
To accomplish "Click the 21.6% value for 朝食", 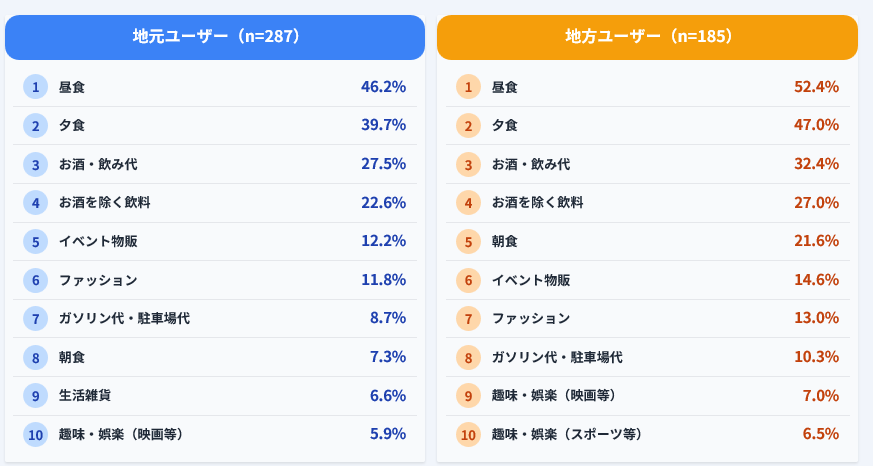I will point(816,241).
